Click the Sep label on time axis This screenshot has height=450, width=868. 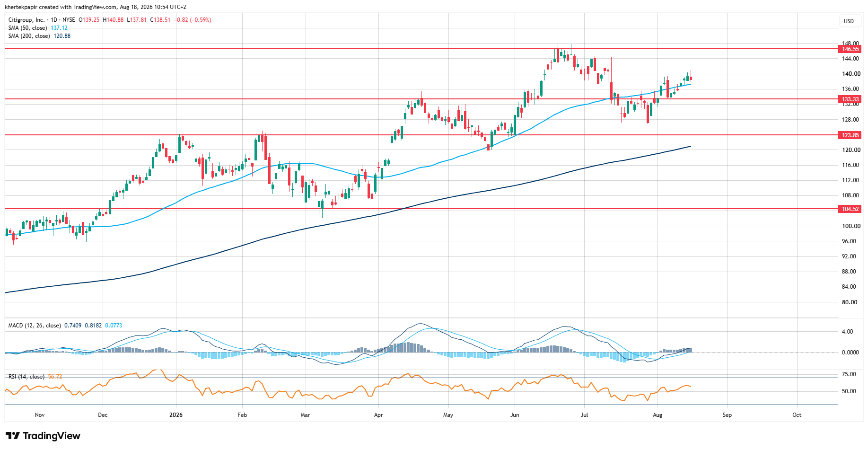coord(727,415)
